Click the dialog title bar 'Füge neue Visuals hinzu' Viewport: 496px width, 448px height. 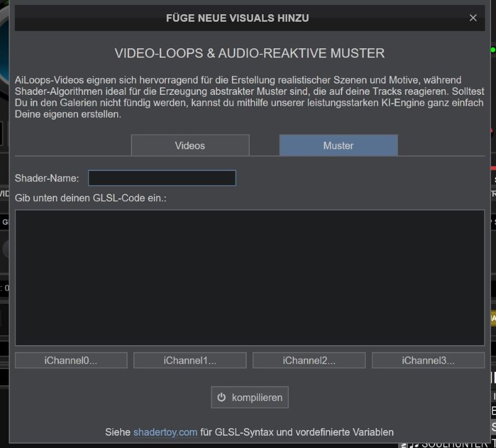click(x=237, y=18)
